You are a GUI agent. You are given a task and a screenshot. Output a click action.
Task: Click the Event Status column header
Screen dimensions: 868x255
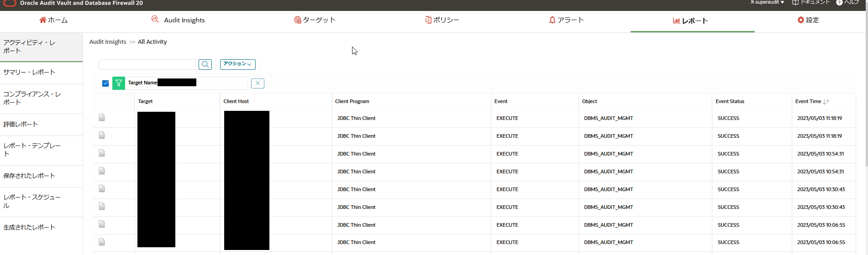730,102
